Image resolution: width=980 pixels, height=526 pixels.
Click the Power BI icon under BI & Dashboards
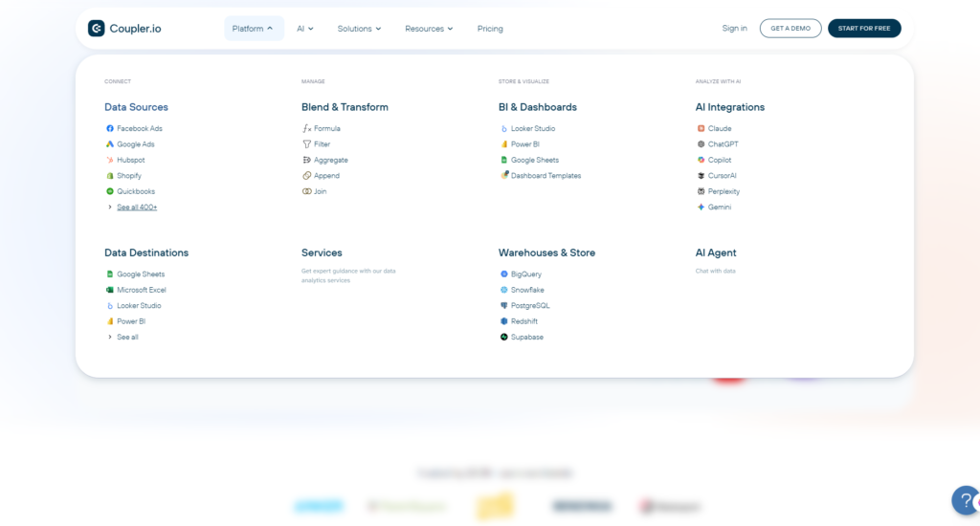pyautogui.click(x=504, y=143)
